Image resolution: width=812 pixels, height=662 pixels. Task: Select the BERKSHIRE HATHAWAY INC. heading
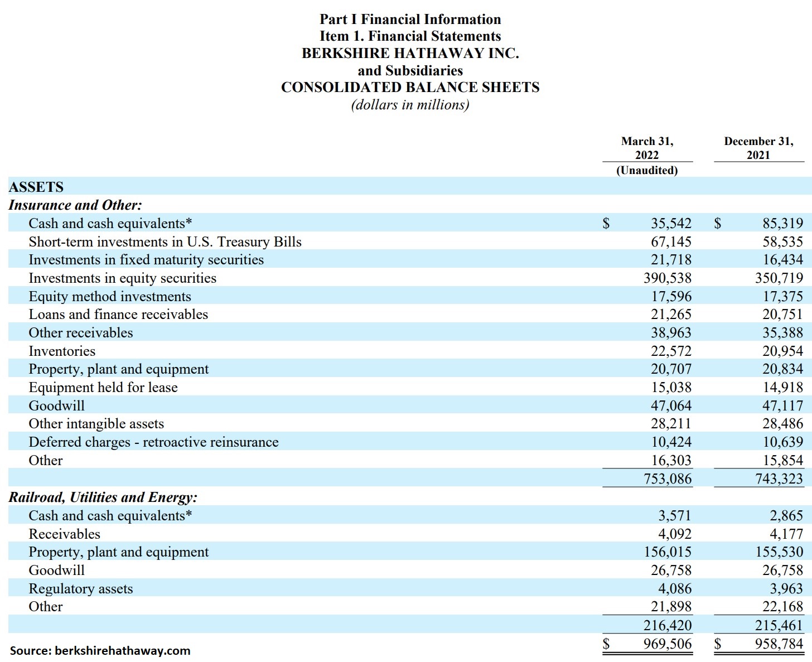[x=410, y=54]
